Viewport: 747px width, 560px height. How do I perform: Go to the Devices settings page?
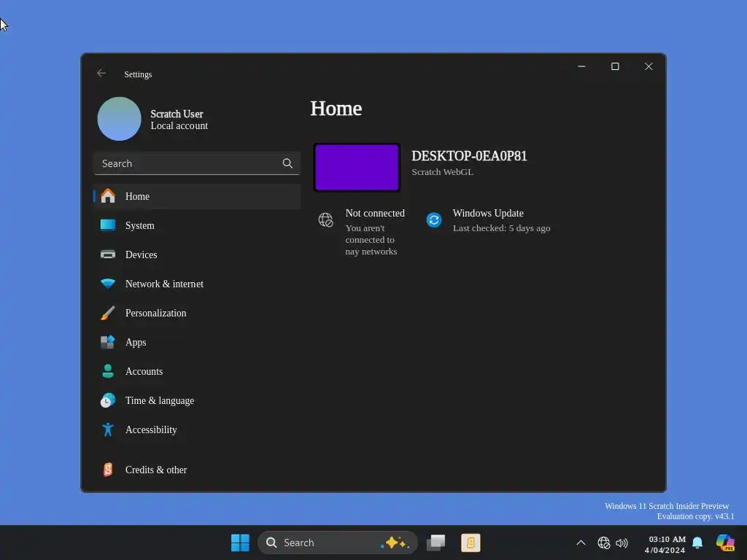[x=197, y=254]
